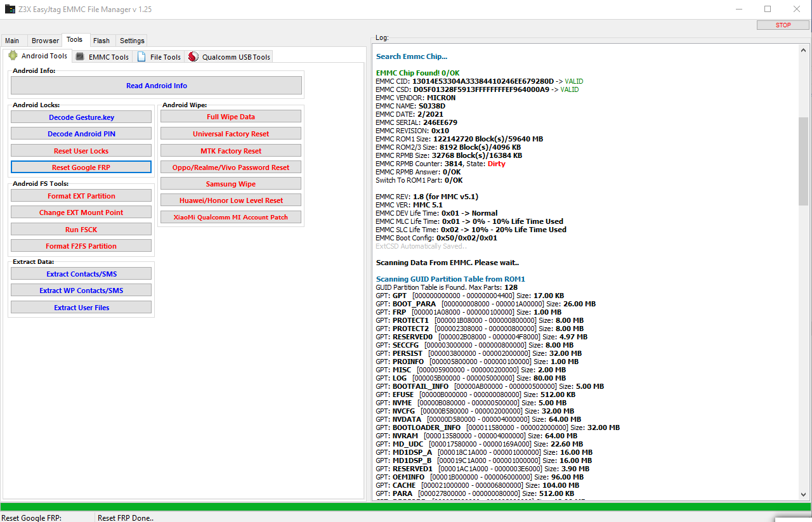Click the EMMC SERIAL: 246EE679 line

(x=417, y=123)
